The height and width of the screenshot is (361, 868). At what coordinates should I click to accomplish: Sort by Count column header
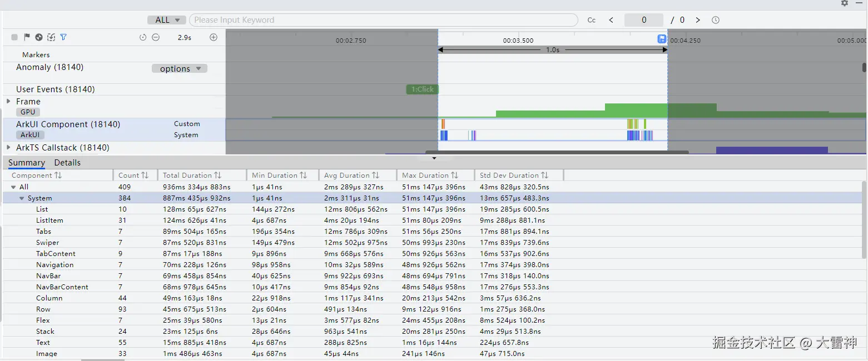(133, 175)
